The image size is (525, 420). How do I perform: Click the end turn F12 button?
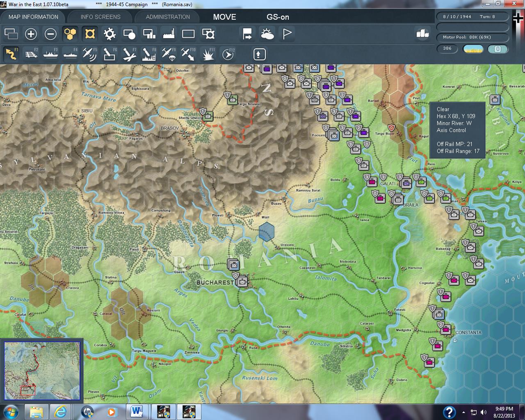point(228,54)
